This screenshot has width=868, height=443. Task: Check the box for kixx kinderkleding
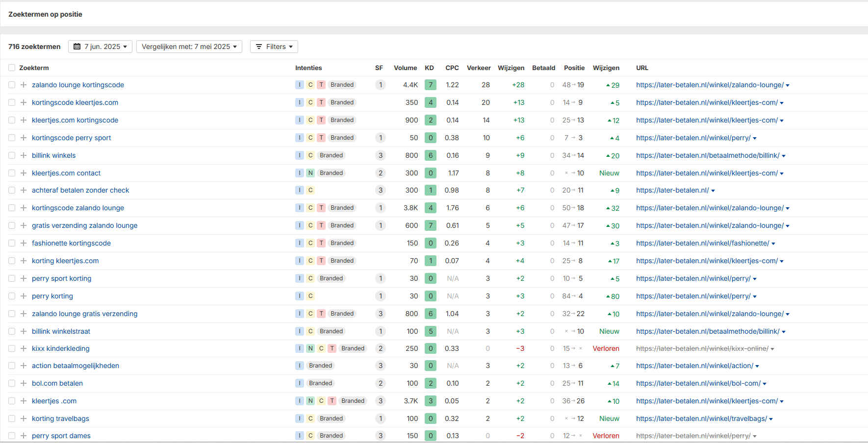12,348
